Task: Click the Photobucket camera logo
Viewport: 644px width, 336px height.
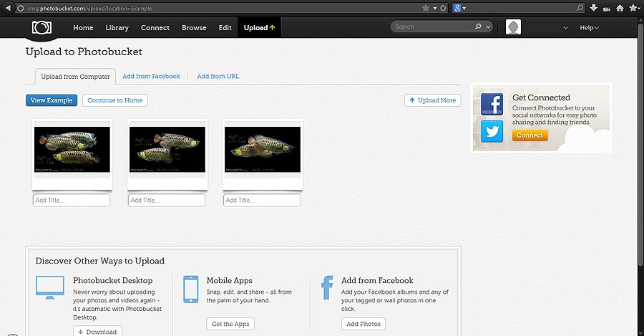Action: tap(42, 27)
